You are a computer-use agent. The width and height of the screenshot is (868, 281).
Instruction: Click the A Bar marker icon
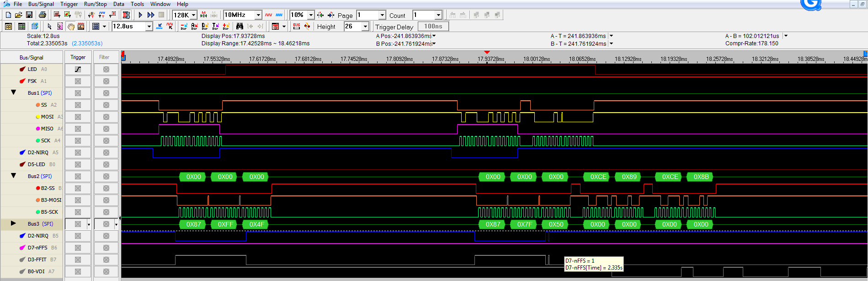coord(194,27)
